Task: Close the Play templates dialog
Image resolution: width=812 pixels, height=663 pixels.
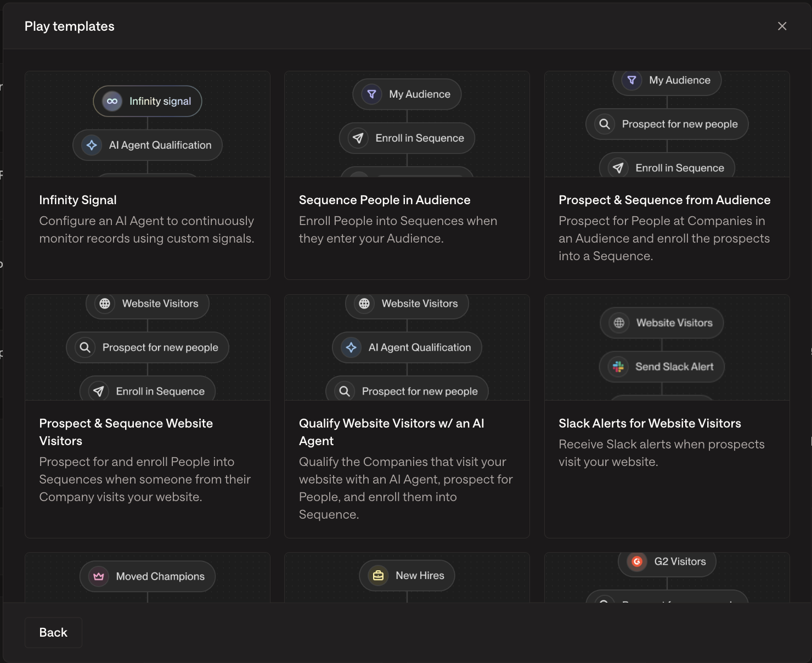Action: coord(782,26)
